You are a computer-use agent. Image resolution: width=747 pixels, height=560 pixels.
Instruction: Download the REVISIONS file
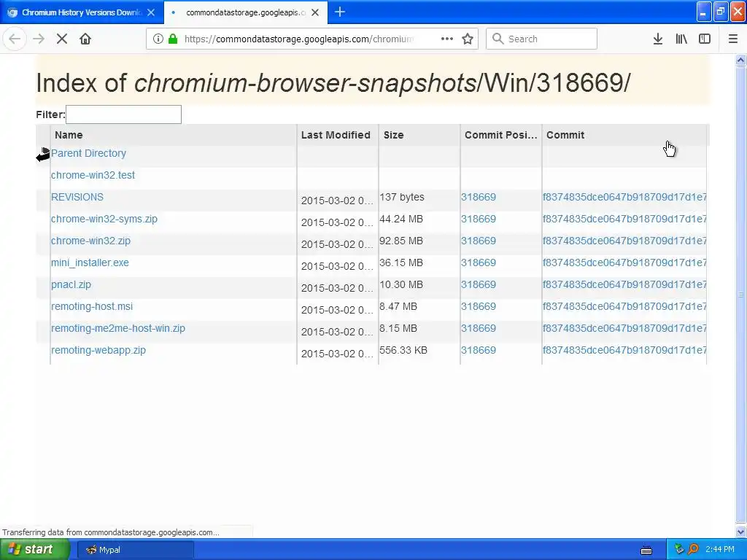pos(77,197)
